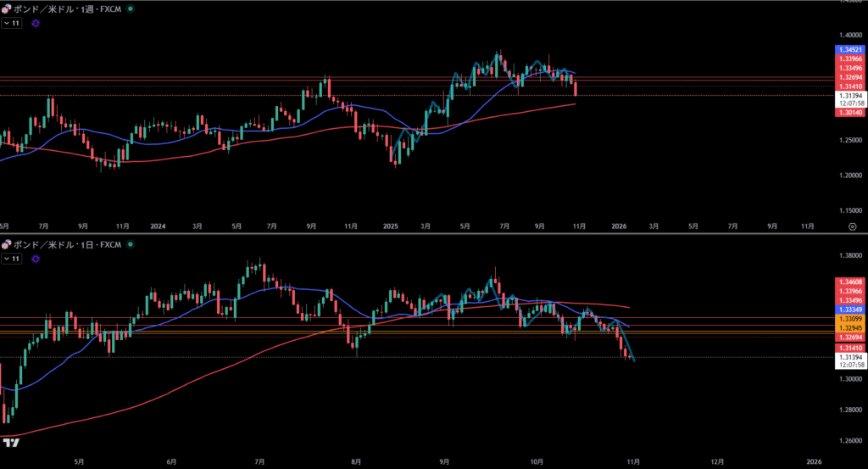Click the TradingView logo at bottom left
868x469 pixels.
click(x=11, y=443)
